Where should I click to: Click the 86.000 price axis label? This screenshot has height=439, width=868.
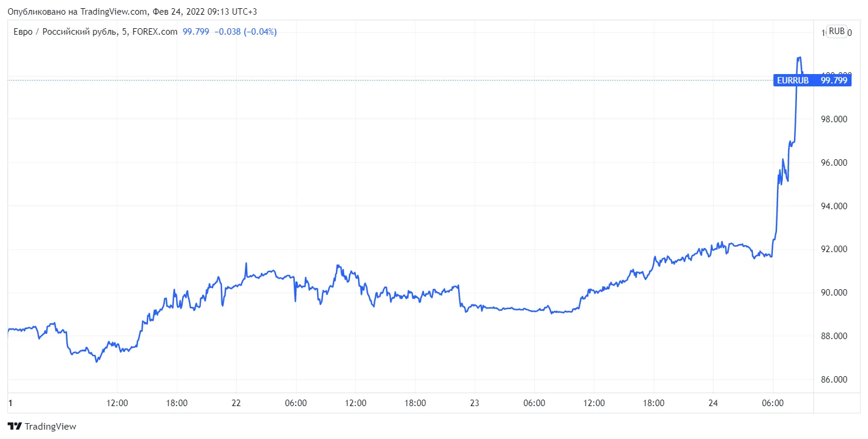click(x=834, y=380)
